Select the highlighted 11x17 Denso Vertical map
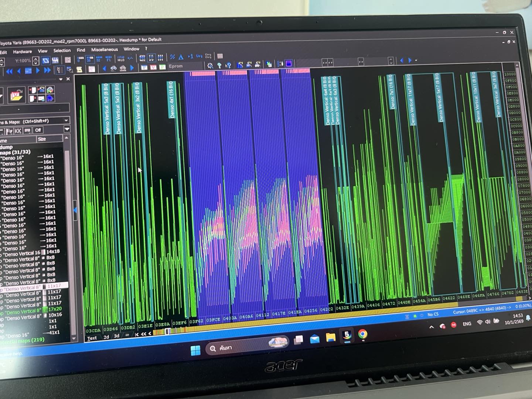This screenshot has height=399, width=532. click(x=33, y=287)
